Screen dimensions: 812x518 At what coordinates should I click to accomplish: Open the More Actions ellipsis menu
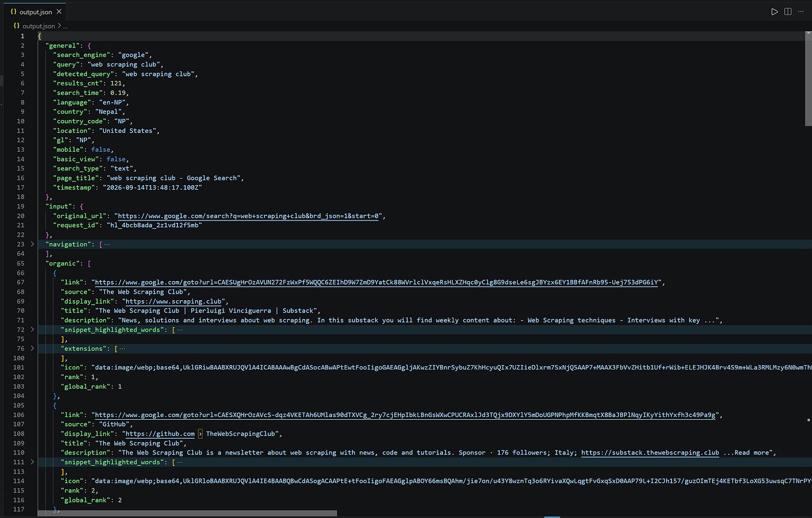tap(801, 12)
